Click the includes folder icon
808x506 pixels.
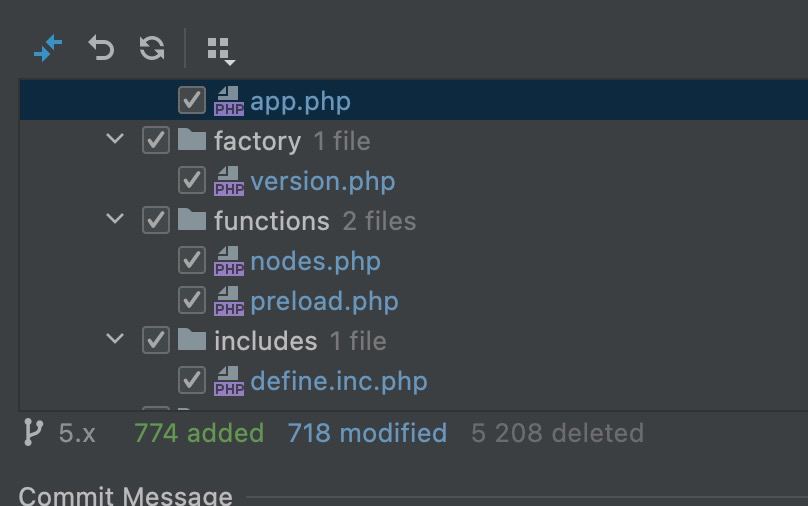click(x=192, y=340)
